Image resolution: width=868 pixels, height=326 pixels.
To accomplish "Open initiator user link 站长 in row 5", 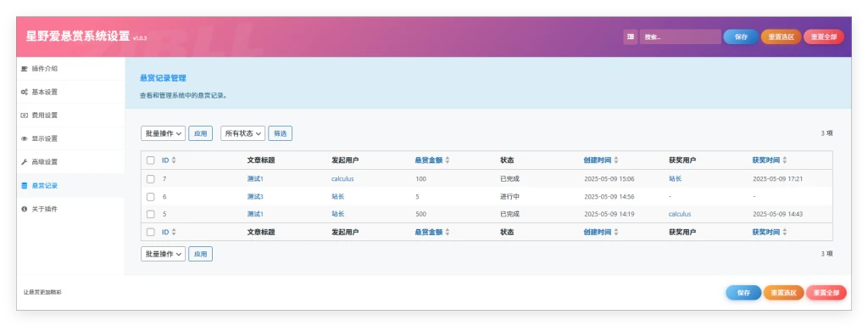I will point(338,214).
